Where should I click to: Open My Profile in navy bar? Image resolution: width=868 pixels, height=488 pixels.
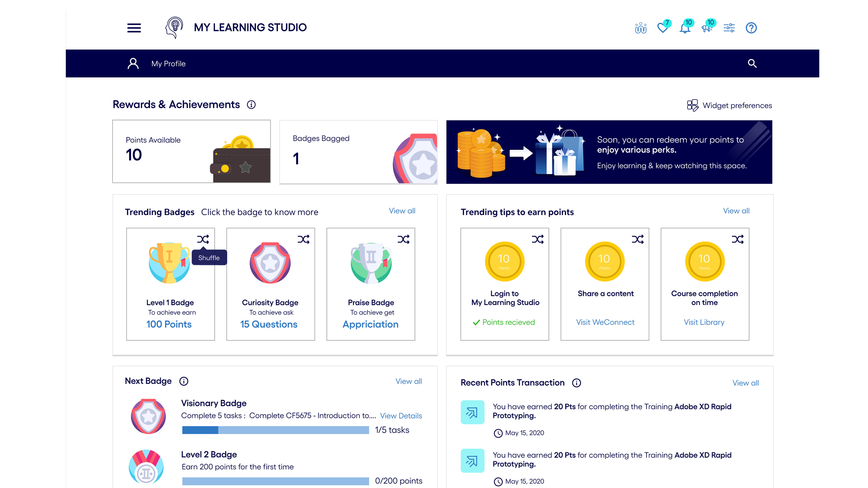point(168,64)
